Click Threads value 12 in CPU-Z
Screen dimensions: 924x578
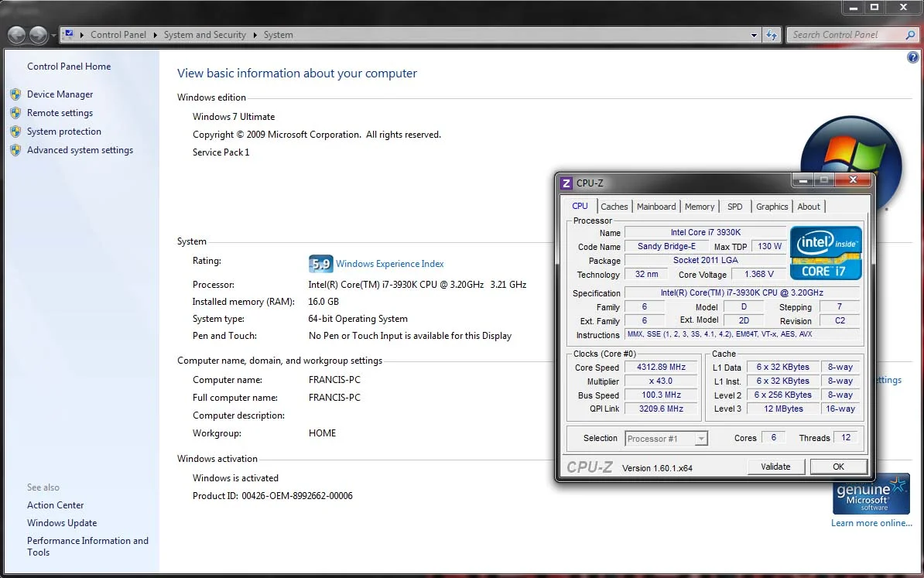(x=846, y=437)
